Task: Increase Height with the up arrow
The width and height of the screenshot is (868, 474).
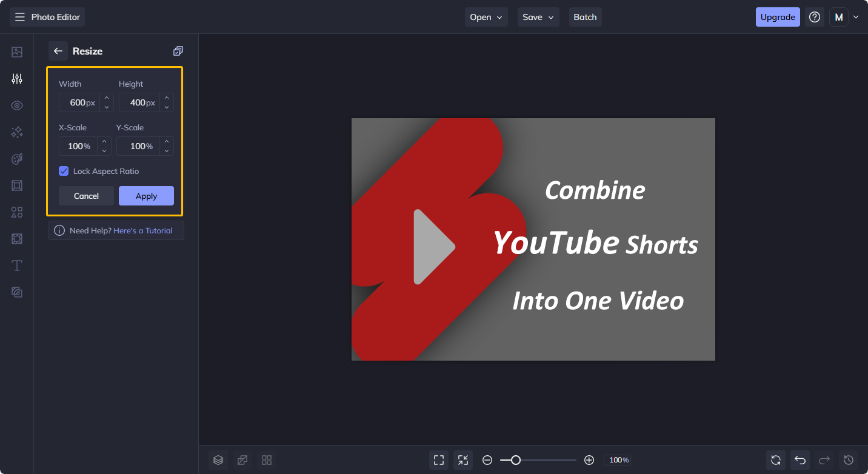Action: click(x=167, y=98)
